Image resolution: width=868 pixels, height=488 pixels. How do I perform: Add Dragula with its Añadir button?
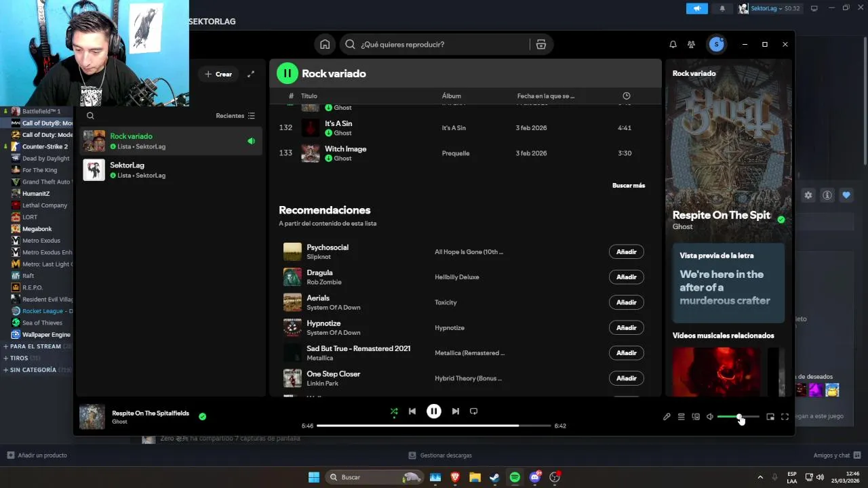pyautogui.click(x=627, y=277)
